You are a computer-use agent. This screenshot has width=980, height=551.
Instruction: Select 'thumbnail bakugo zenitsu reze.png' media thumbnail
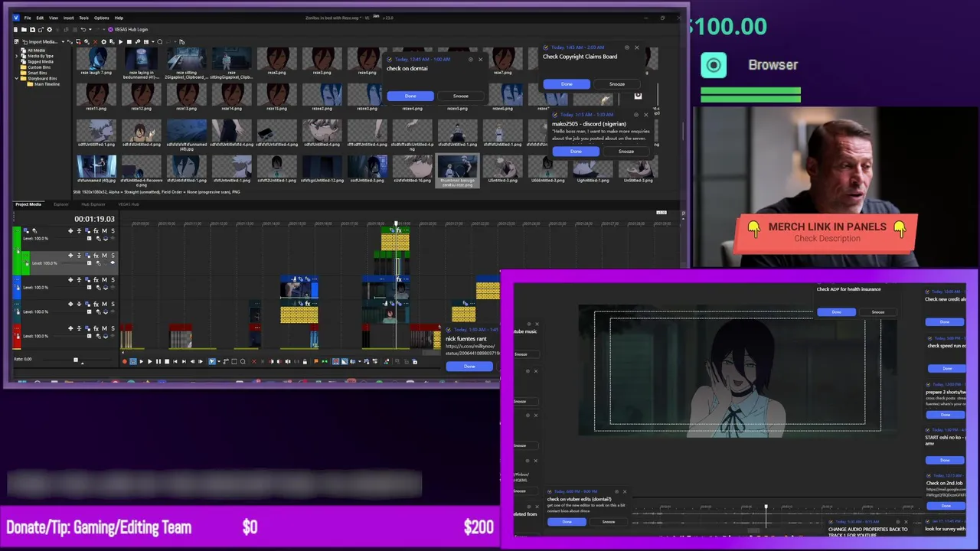tap(457, 171)
